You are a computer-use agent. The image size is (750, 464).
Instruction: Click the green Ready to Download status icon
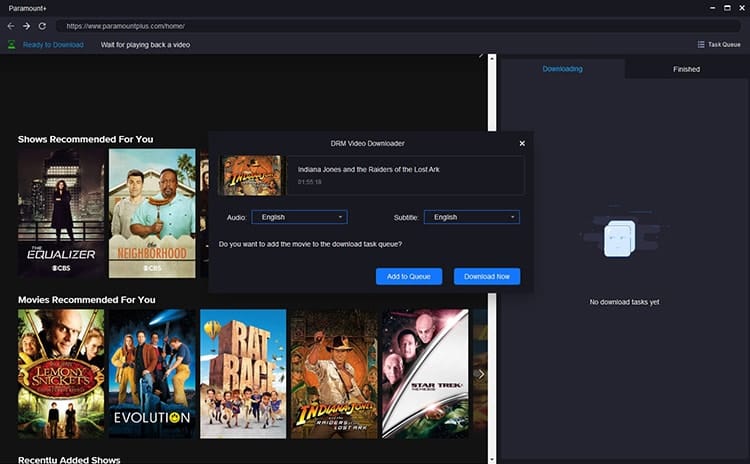click(x=11, y=44)
